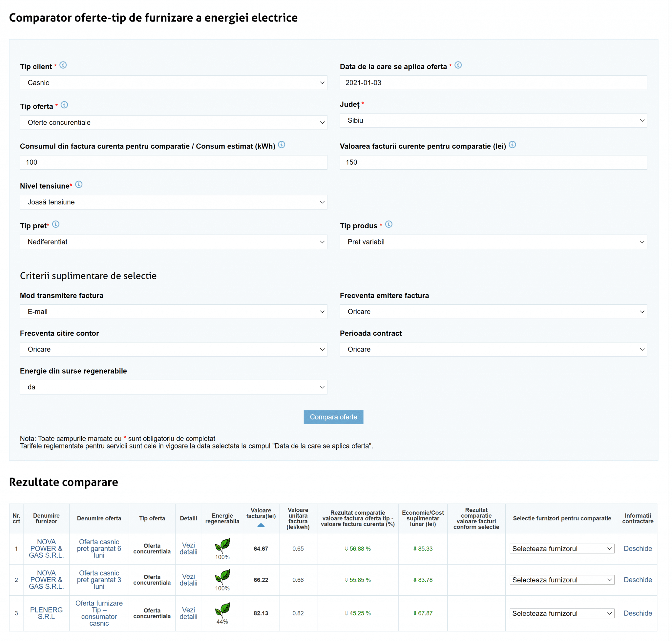672x641 pixels.
Task: Click the consumption field containing 100
Action: point(173,162)
